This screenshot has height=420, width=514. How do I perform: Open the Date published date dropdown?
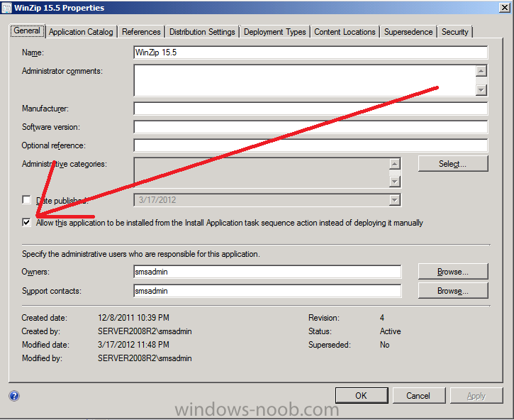[395, 200]
